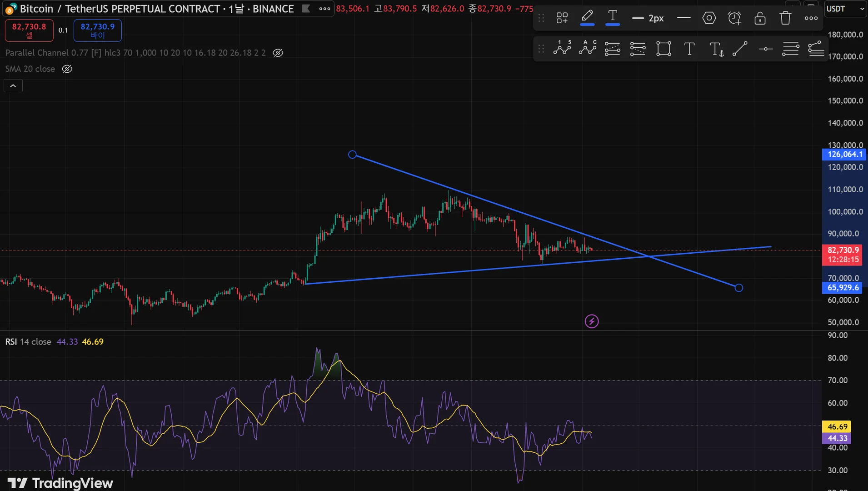Click the TradingView logo
Image resolution: width=868 pixels, height=491 pixels.
tap(60, 483)
